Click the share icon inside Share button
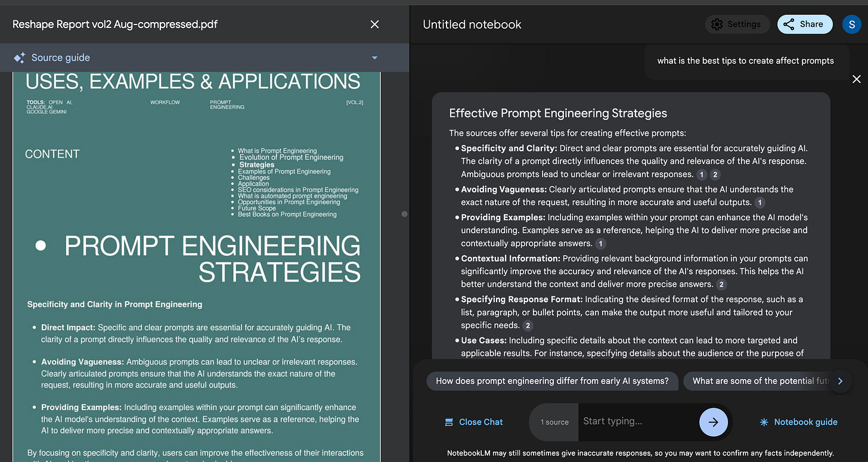 pyautogui.click(x=789, y=24)
